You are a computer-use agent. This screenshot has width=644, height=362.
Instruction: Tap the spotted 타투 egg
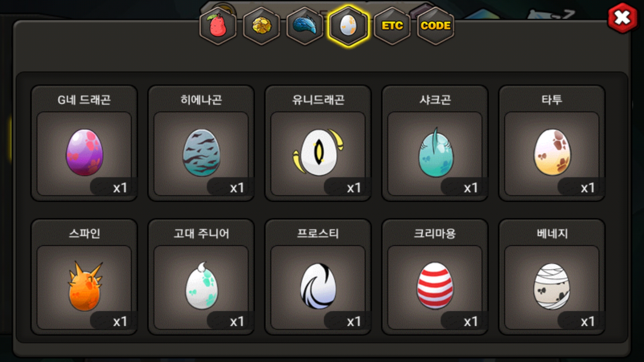552,152
